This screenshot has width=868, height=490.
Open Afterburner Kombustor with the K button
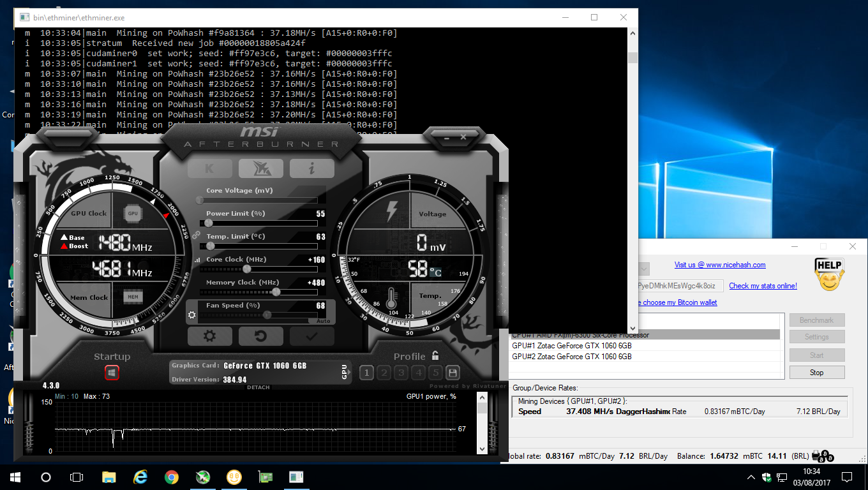tap(209, 168)
